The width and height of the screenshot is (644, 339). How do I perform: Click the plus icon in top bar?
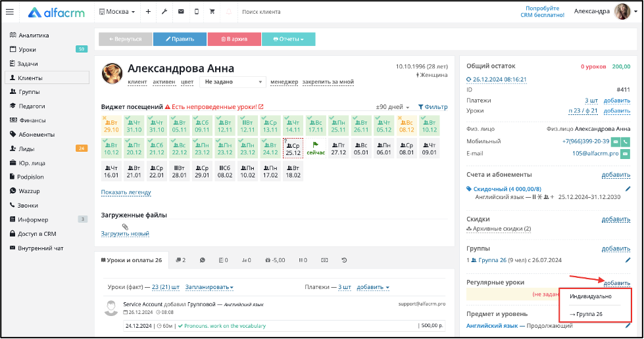[x=148, y=12]
